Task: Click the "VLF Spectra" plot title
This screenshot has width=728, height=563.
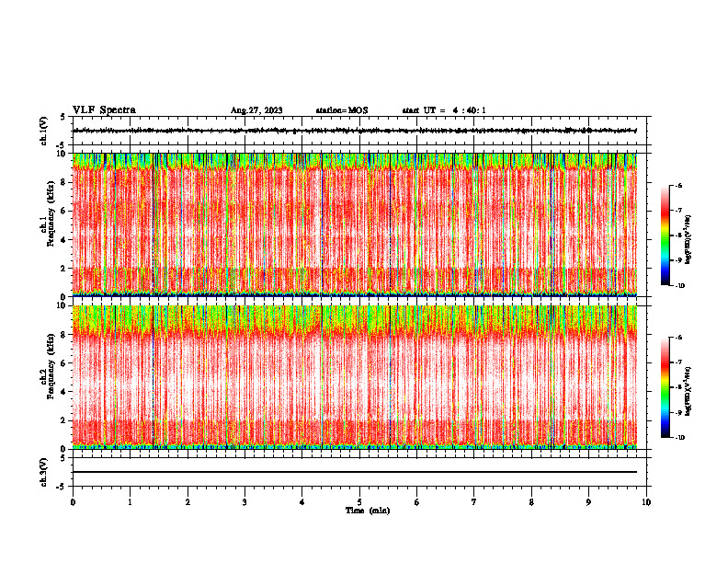Action: [x=105, y=110]
